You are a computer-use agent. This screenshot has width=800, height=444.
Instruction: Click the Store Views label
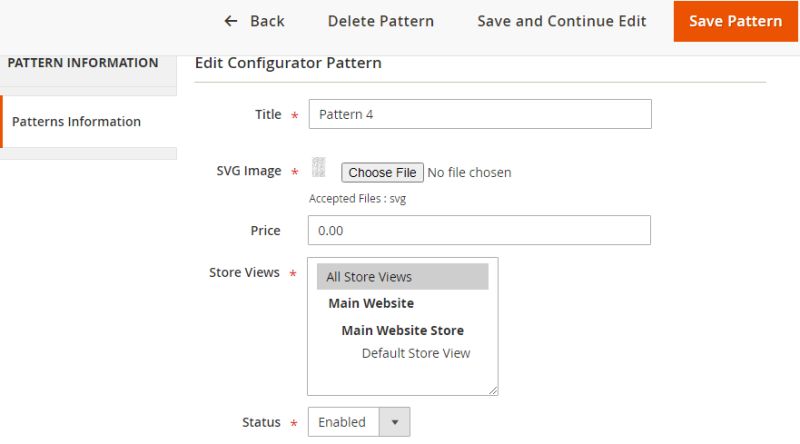(x=244, y=273)
